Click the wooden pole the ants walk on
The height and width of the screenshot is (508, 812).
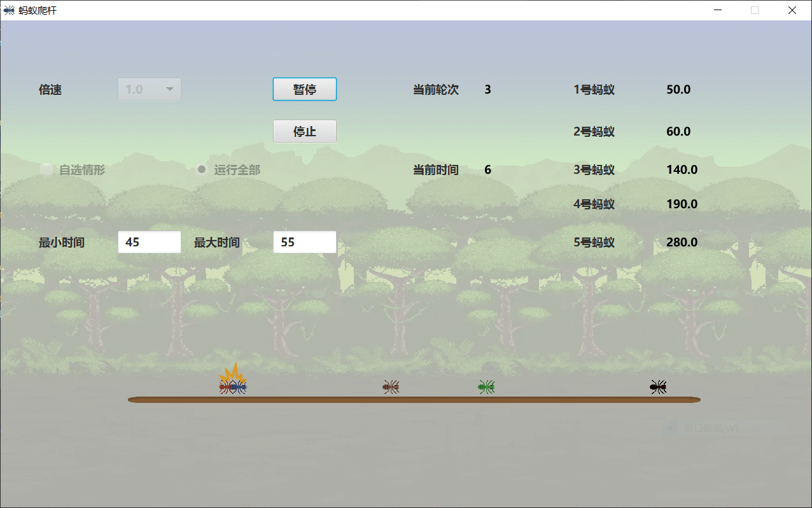(414, 400)
